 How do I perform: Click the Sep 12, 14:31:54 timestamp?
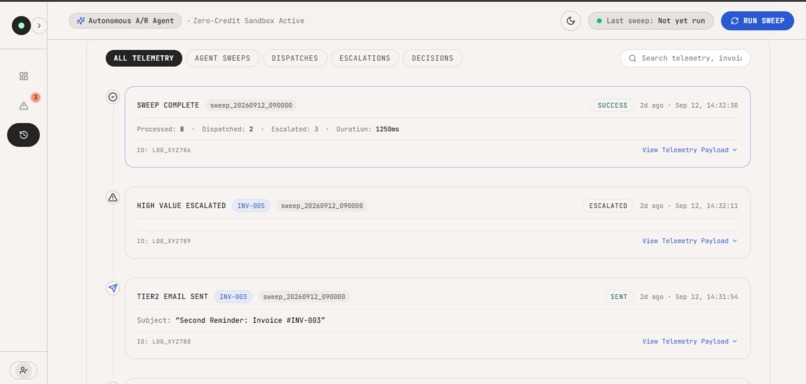pos(707,297)
